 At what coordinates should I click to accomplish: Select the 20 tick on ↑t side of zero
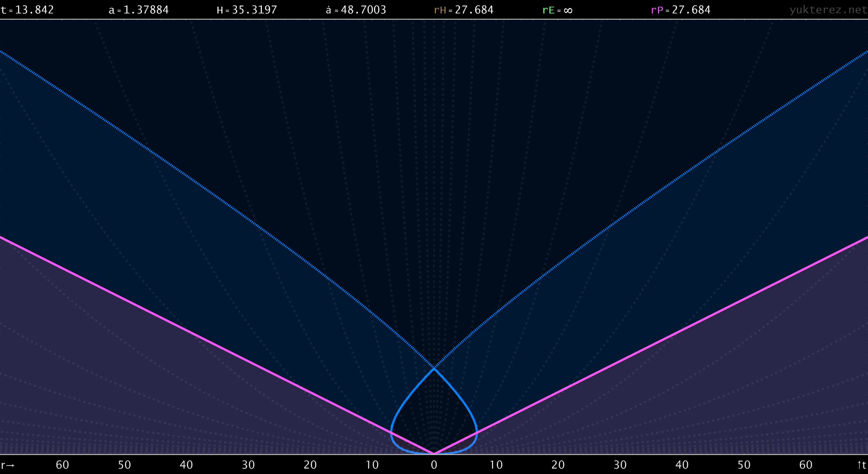pyautogui.click(x=558, y=465)
